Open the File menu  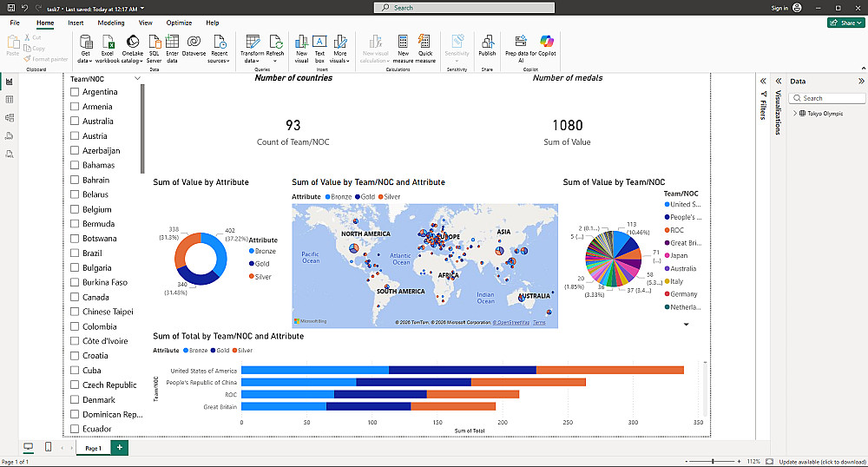pos(15,23)
